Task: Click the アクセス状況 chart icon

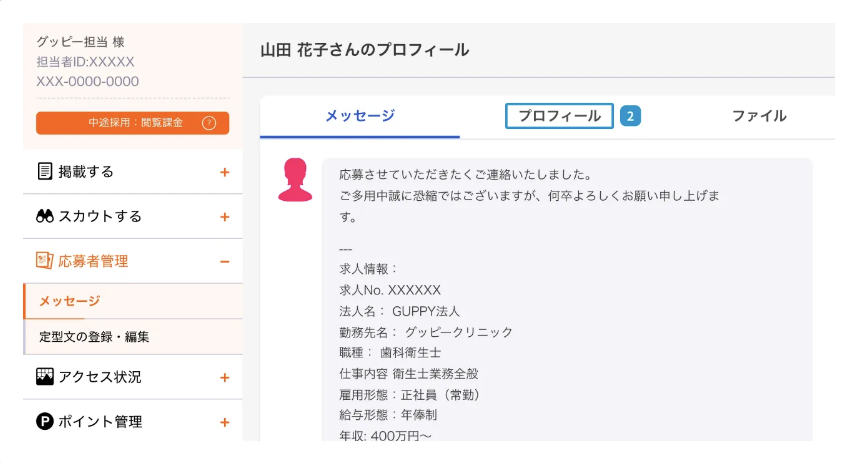Action: pos(45,377)
